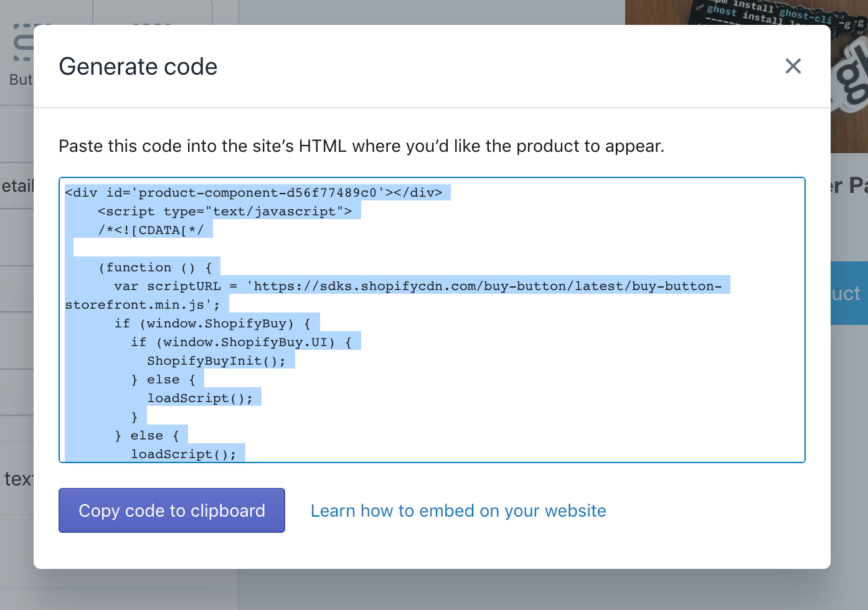Close the Generate code dialog
This screenshot has width=868, height=610.
coord(793,66)
